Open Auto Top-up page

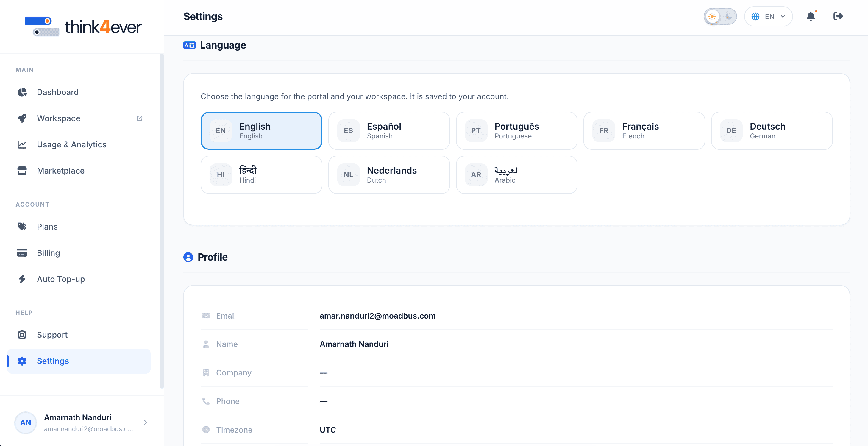coord(79,279)
